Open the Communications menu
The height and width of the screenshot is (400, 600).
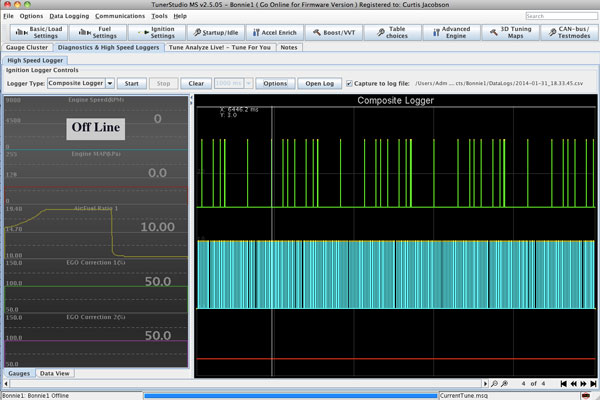coord(120,16)
